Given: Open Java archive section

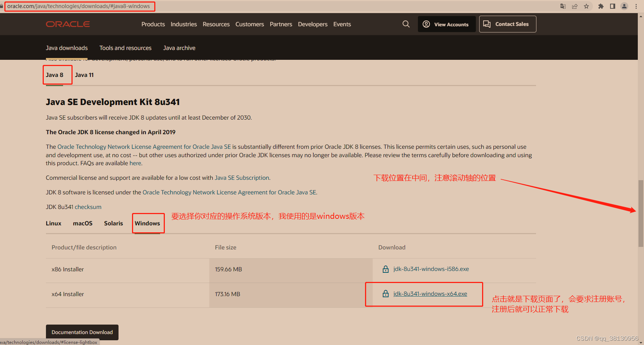Looking at the screenshot, I should [179, 48].
